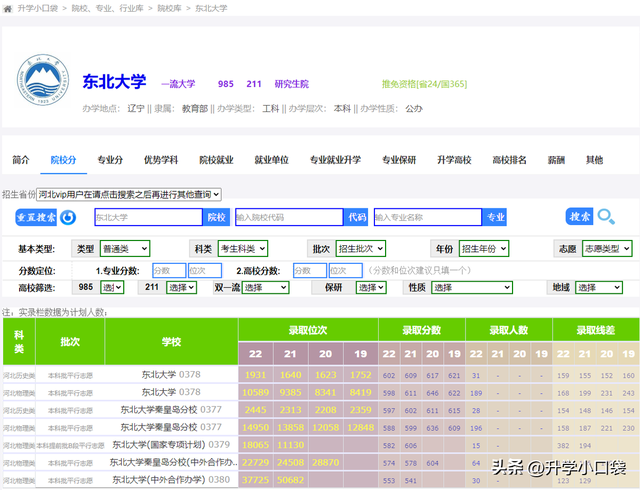Viewport: 640px width, 490px height.
Task: Click 重置搜索 reset button
Action: [x=36, y=217]
